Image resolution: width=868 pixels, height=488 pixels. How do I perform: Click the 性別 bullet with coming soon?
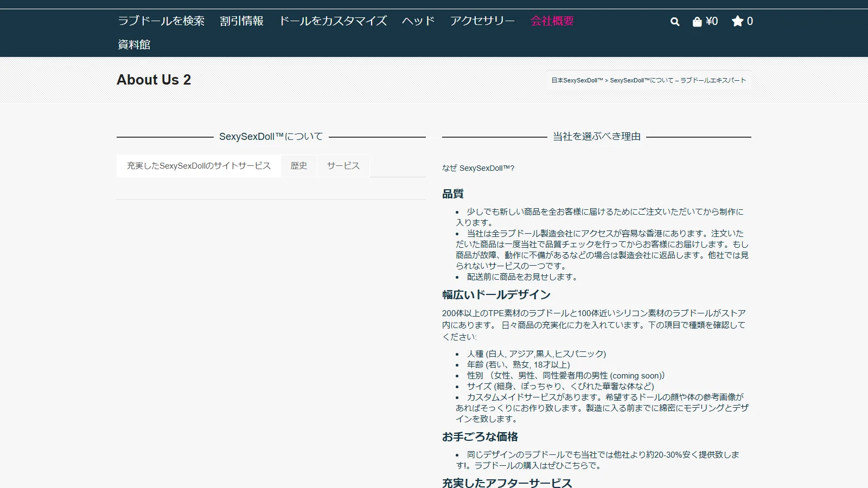coord(566,376)
